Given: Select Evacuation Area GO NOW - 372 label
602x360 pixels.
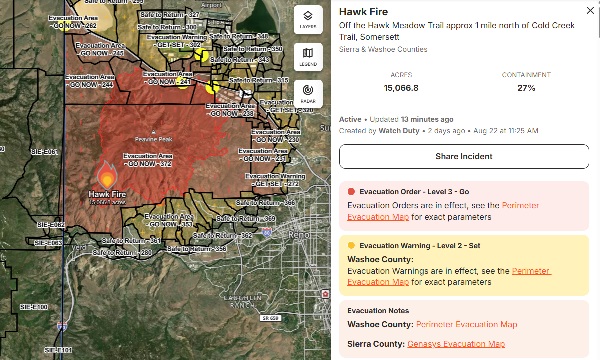Looking at the screenshot, I should [x=148, y=160].
